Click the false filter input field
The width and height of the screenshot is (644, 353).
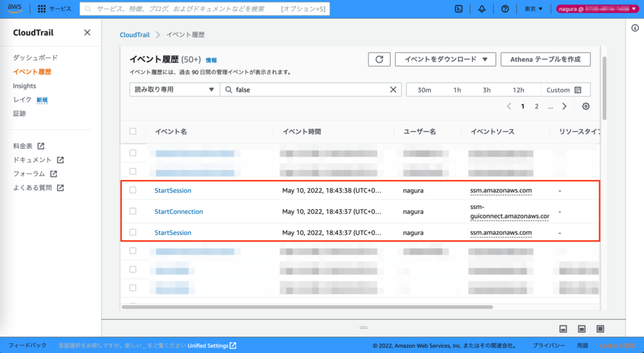pyautogui.click(x=310, y=89)
